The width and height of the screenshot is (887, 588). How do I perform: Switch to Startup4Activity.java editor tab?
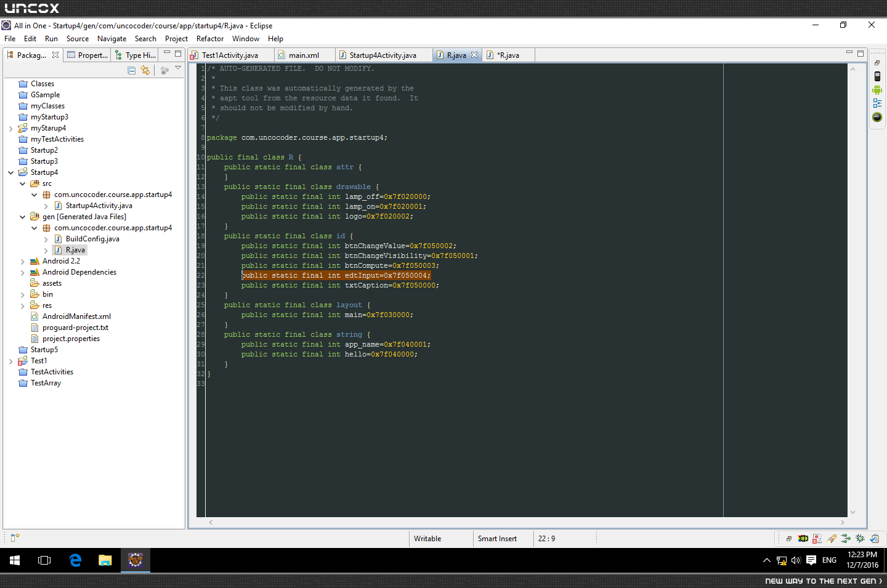pyautogui.click(x=383, y=55)
